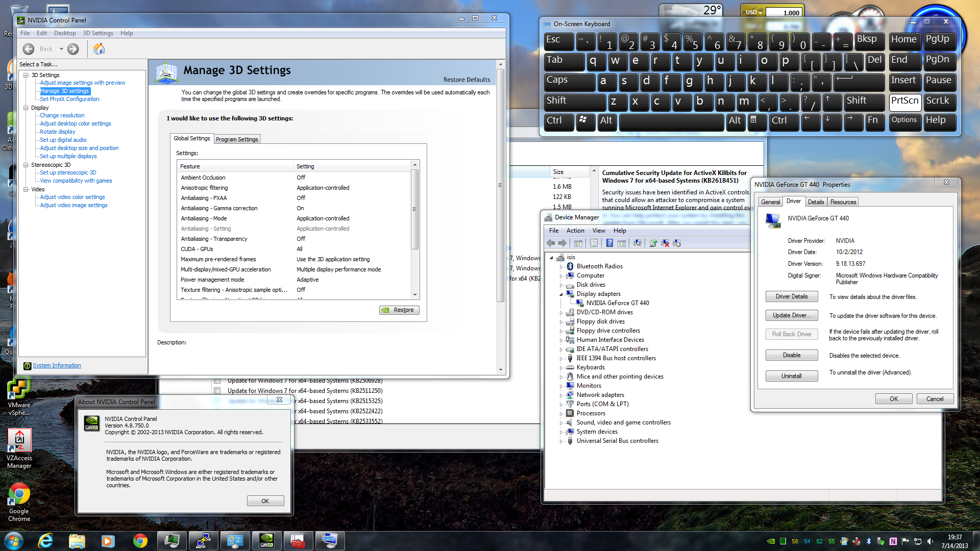Click the Restore button under settings list
Image resolution: width=980 pixels, height=551 pixels.
[399, 310]
